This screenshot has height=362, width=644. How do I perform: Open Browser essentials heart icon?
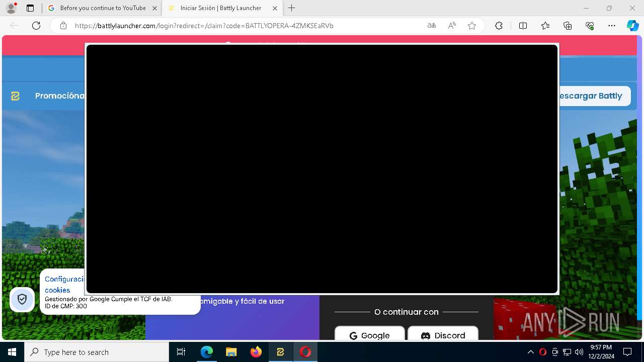tap(590, 26)
